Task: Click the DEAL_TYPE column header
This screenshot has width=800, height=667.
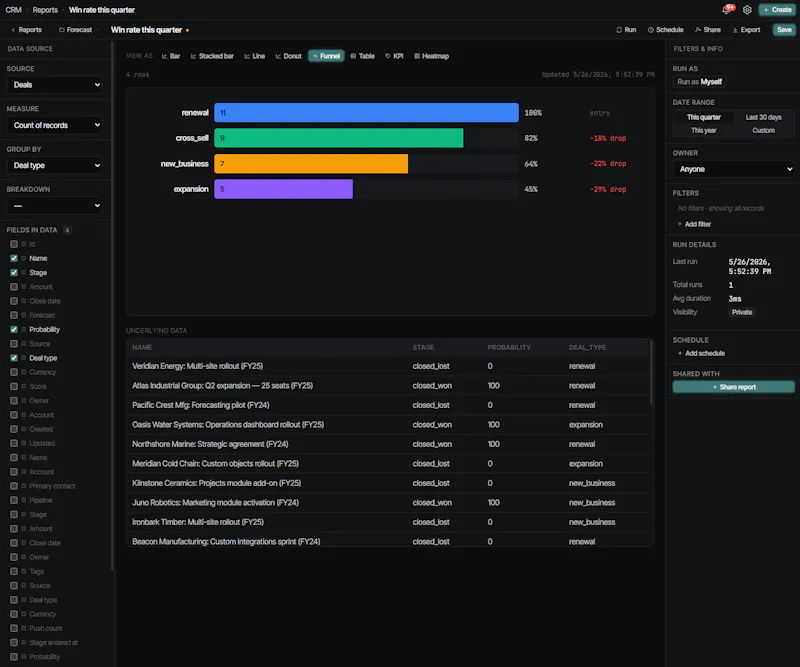Action: coord(587,348)
